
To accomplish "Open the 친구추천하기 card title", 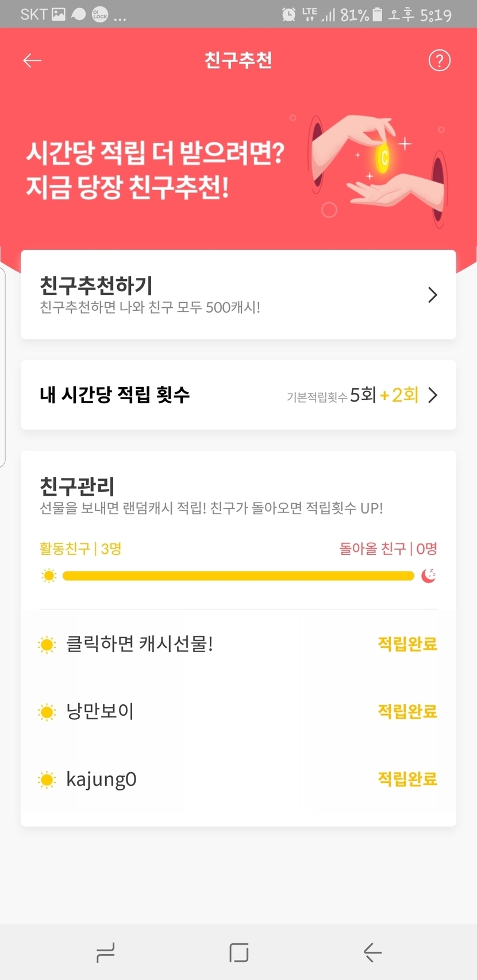I will [x=96, y=285].
